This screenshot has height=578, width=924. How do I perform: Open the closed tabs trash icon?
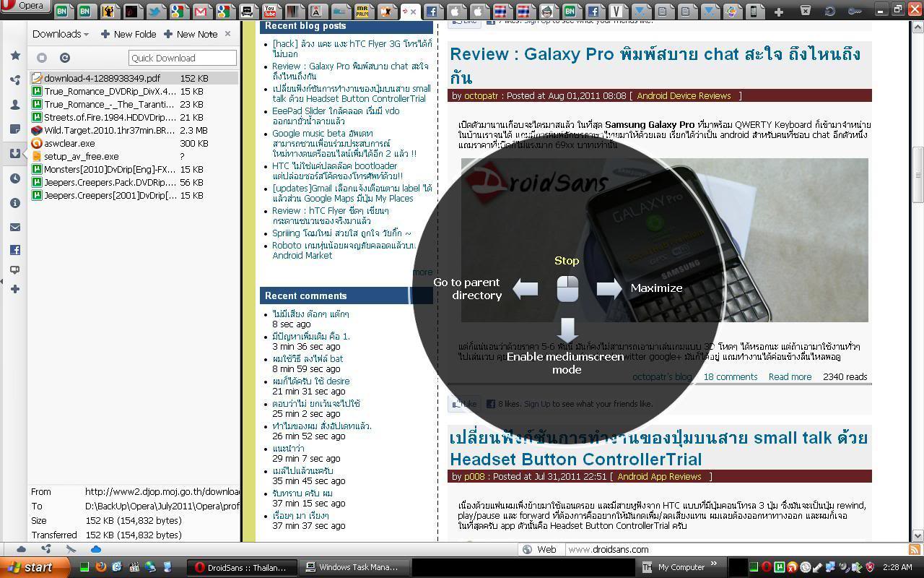[x=806, y=10]
